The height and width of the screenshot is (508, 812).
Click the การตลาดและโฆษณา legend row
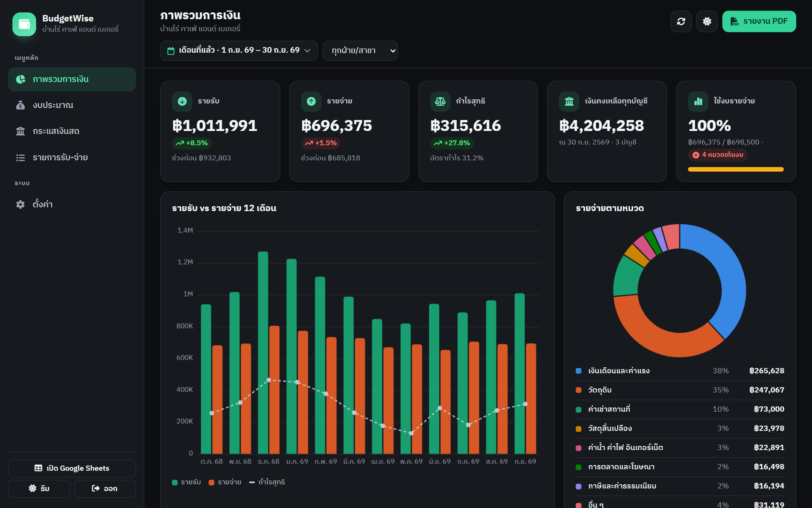point(680,467)
